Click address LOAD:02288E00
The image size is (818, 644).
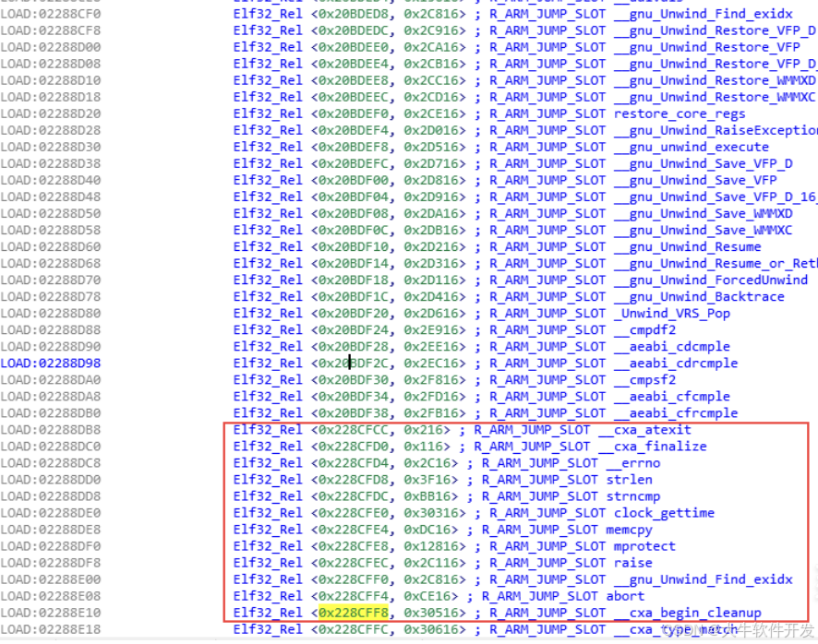[51, 579]
